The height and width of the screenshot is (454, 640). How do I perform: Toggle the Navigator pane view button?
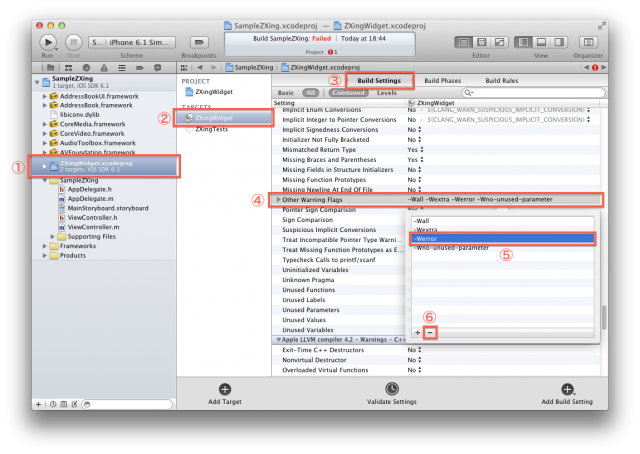tap(523, 42)
